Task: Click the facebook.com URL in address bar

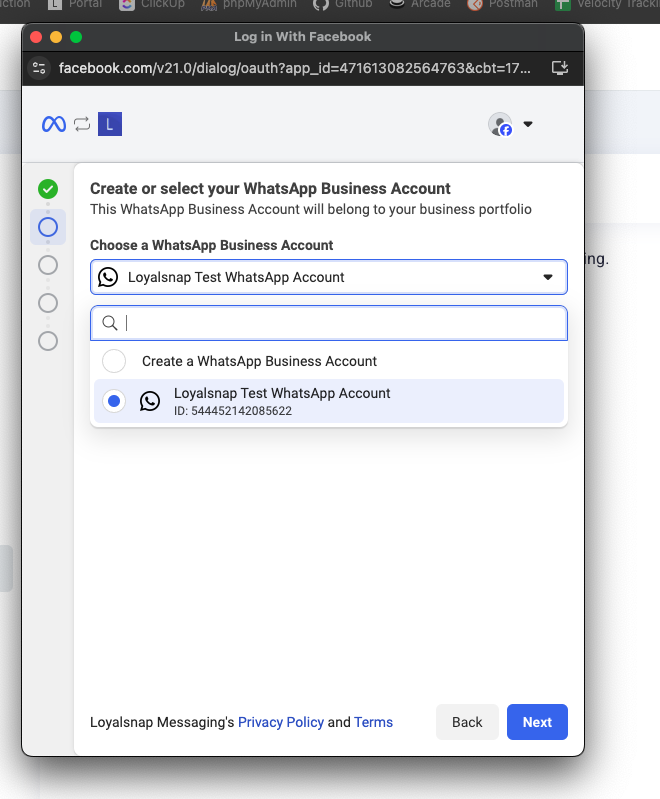Action: 295,68
